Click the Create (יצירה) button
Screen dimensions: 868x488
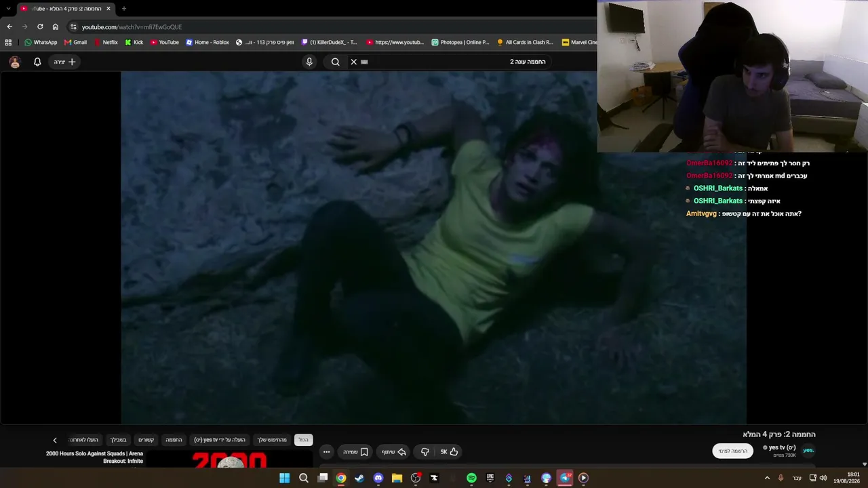pyautogui.click(x=64, y=62)
